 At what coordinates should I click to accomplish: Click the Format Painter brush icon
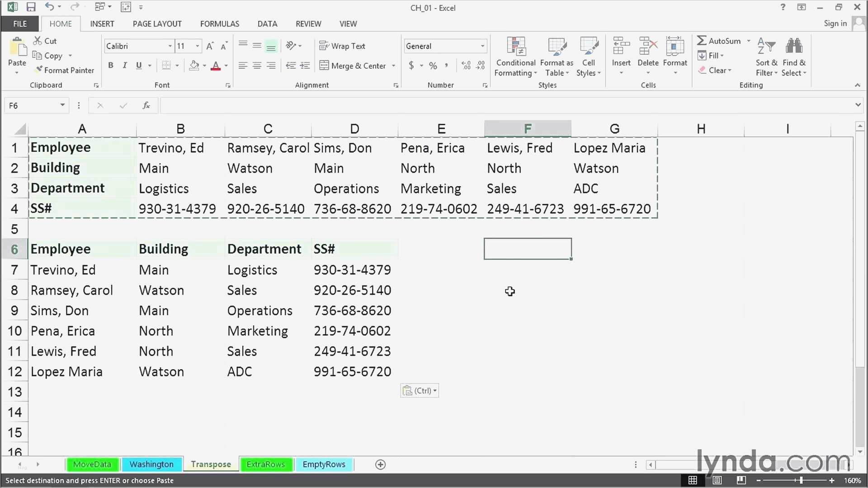point(39,70)
